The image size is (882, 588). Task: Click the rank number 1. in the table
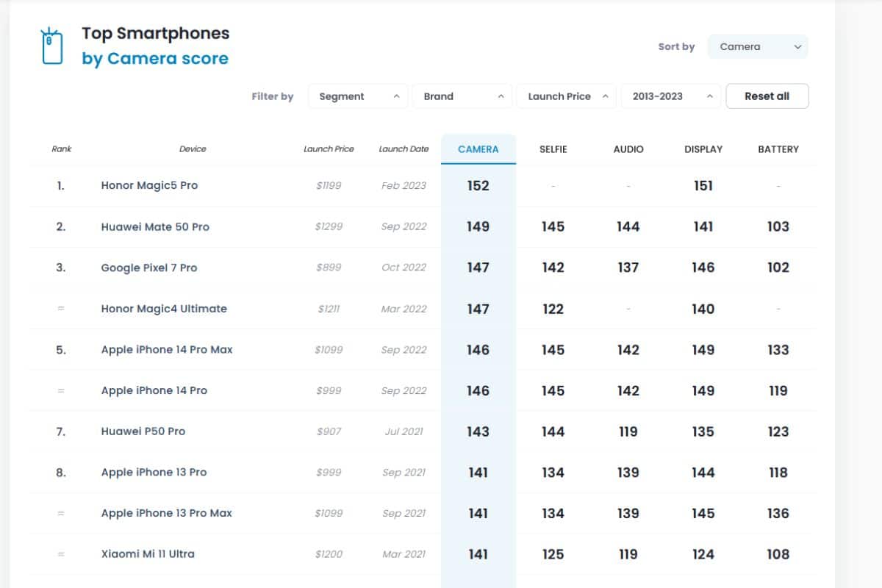click(x=61, y=186)
